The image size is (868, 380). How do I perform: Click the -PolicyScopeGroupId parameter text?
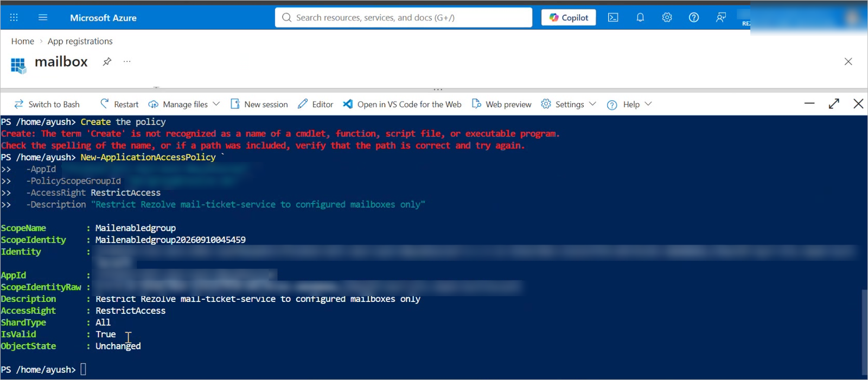(73, 181)
